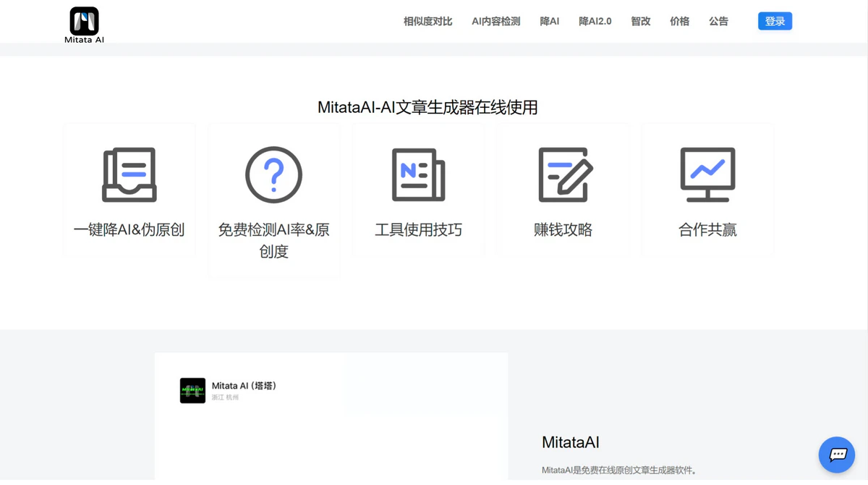Click the 浙江 杭州 location text

click(225, 397)
